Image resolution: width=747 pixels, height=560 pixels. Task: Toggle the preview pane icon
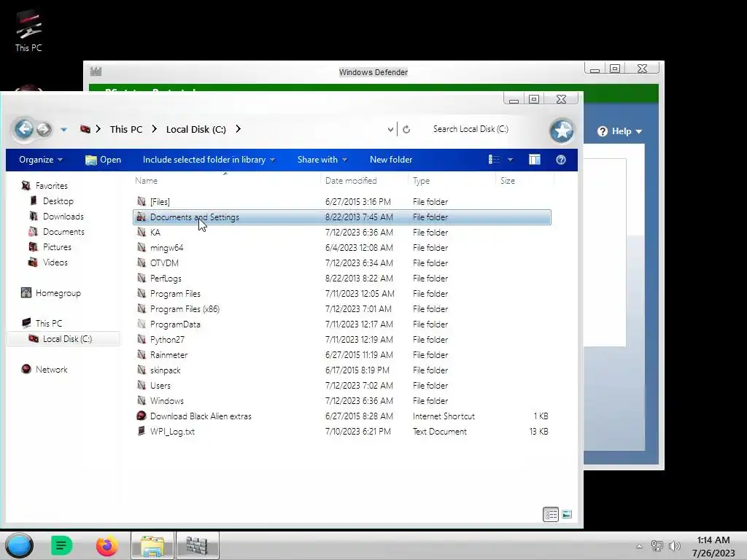pyautogui.click(x=535, y=160)
